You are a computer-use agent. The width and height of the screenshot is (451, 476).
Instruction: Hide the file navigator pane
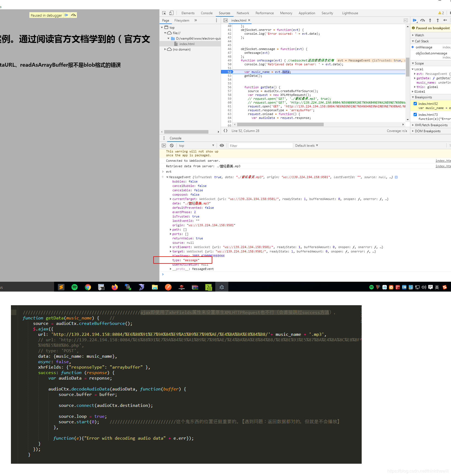click(x=225, y=20)
